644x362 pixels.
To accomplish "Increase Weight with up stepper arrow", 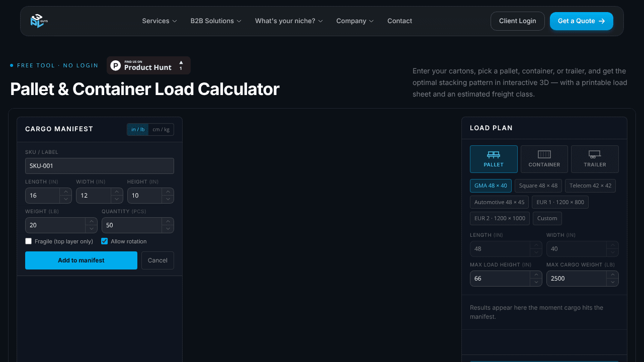I will coord(91,221).
